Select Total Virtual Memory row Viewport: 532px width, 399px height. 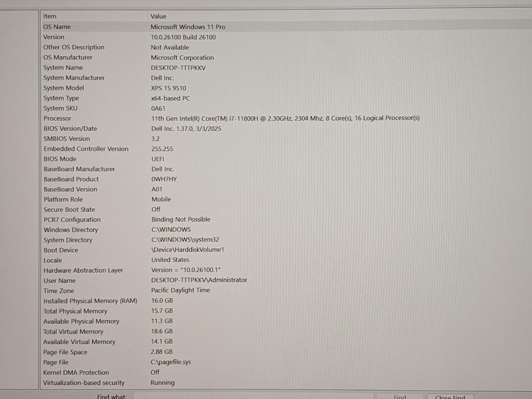point(286,332)
